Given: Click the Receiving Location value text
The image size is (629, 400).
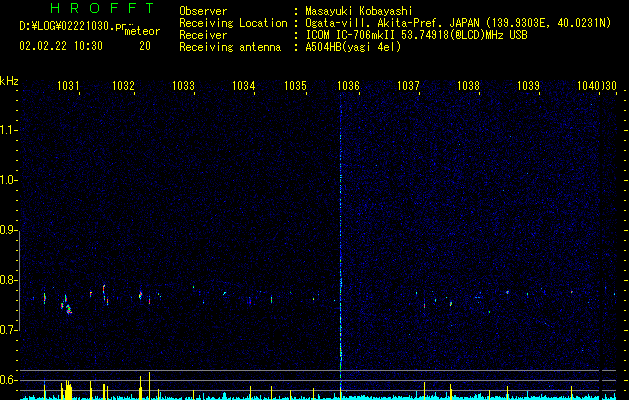Looking at the screenshot, I should pyautogui.click(x=458, y=23).
